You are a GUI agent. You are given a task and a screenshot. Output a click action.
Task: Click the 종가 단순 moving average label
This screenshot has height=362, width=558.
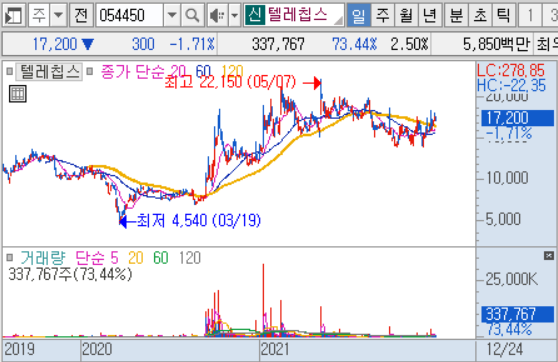132,72
